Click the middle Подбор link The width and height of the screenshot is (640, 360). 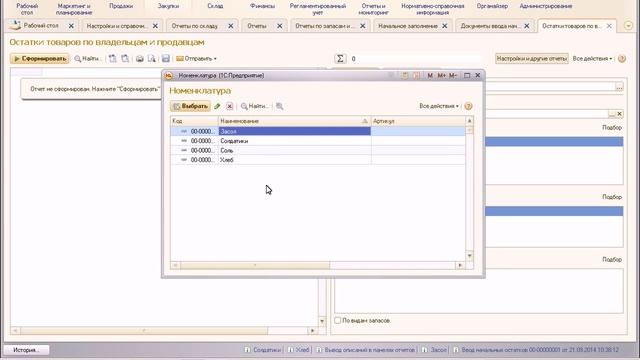pos(612,197)
